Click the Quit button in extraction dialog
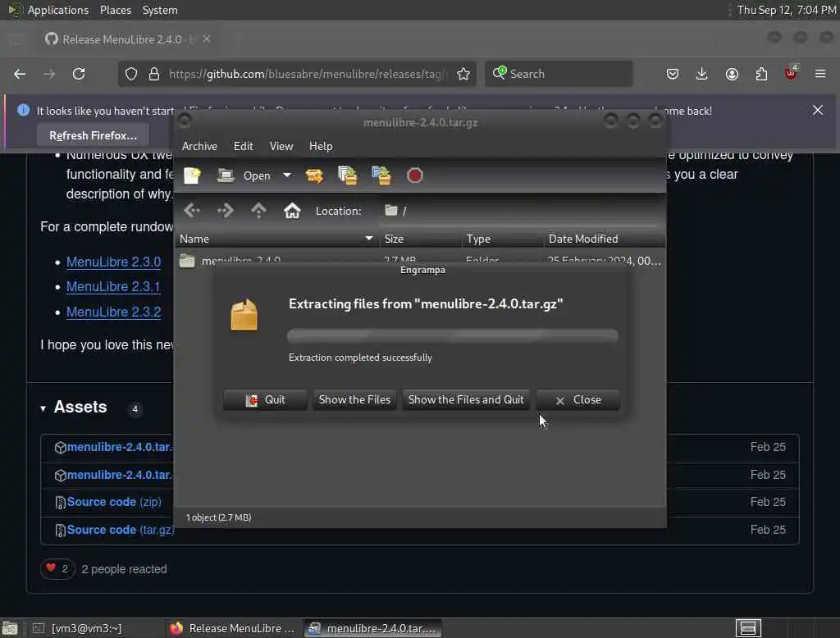The image size is (840, 638). tap(265, 400)
